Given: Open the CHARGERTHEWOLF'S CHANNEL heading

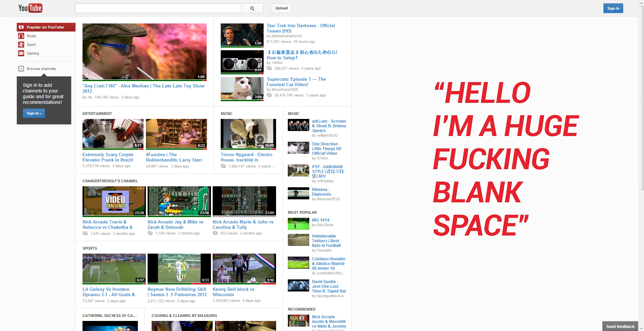Looking at the screenshot, I should (110, 181).
